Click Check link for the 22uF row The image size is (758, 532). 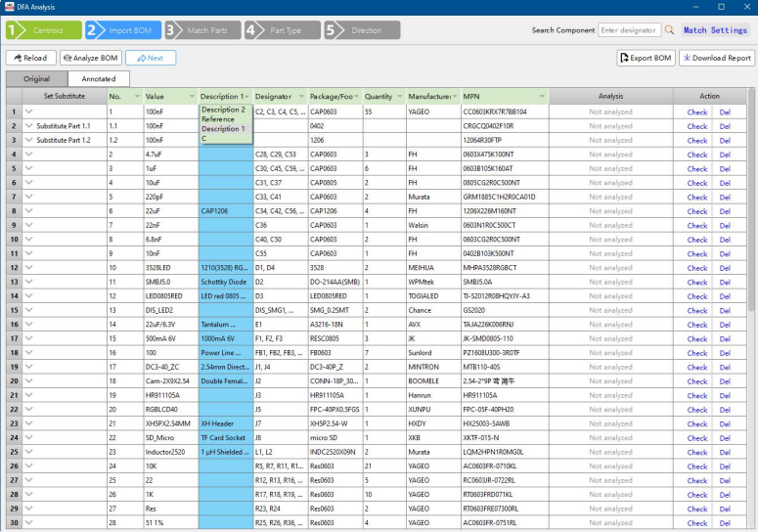696,211
